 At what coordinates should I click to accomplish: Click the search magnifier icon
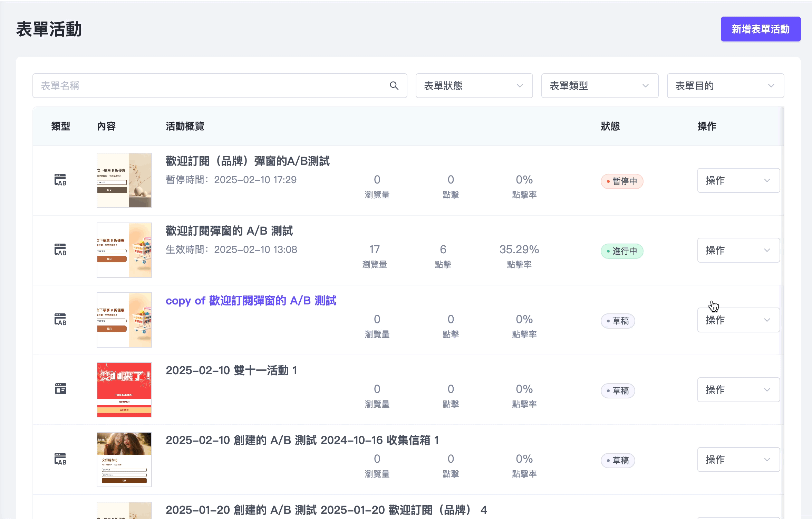point(394,86)
